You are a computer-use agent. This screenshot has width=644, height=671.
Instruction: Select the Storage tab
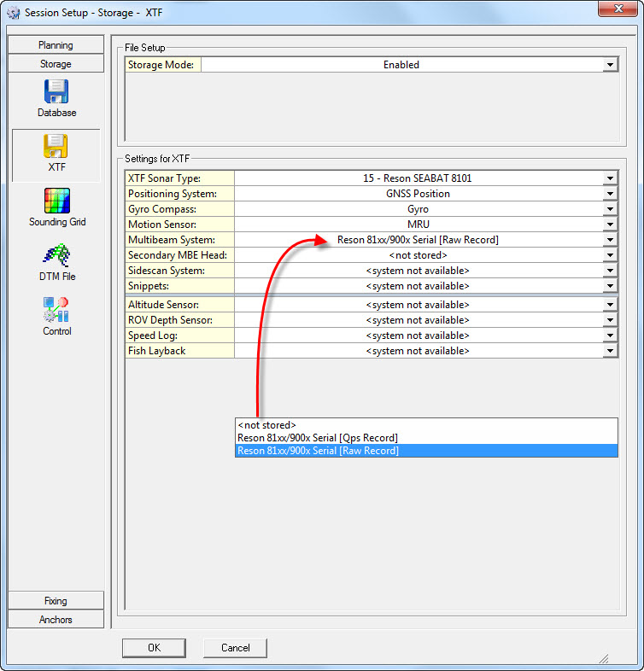tap(56, 64)
